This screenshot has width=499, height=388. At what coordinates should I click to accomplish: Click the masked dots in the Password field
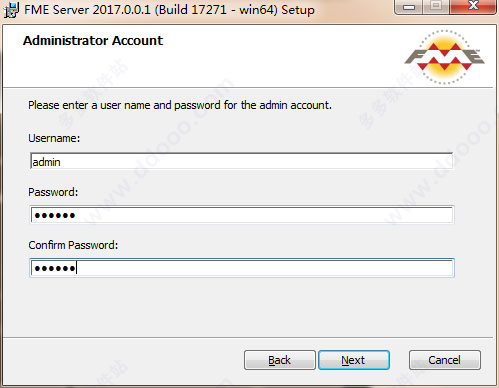pos(55,215)
